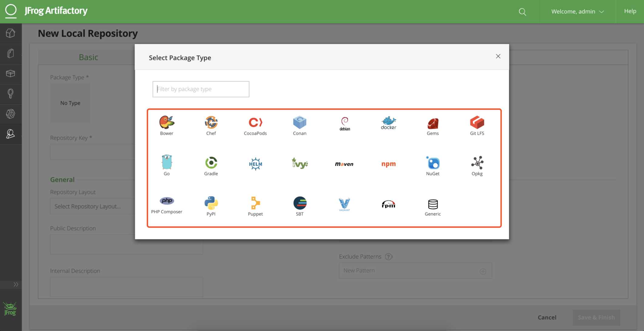
Task: Select the Conan package type
Action: point(300,125)
